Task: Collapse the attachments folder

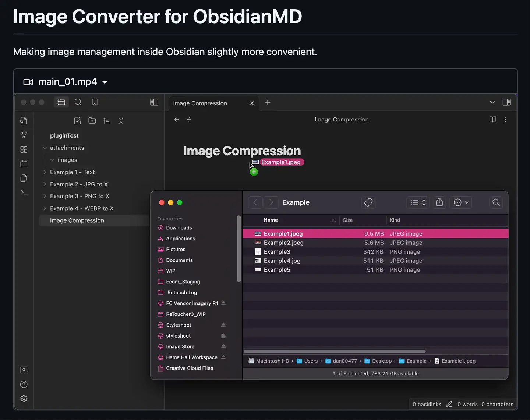Action: (45, 148)
